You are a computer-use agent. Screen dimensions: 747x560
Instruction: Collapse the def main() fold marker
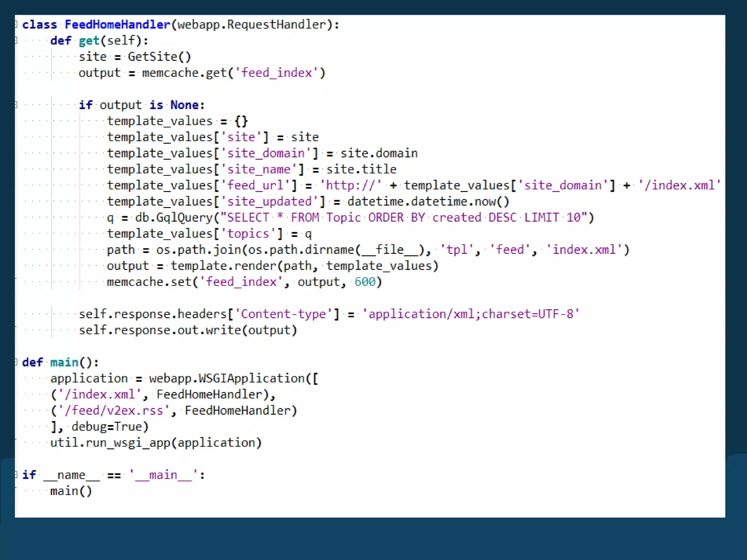[16, 362]
